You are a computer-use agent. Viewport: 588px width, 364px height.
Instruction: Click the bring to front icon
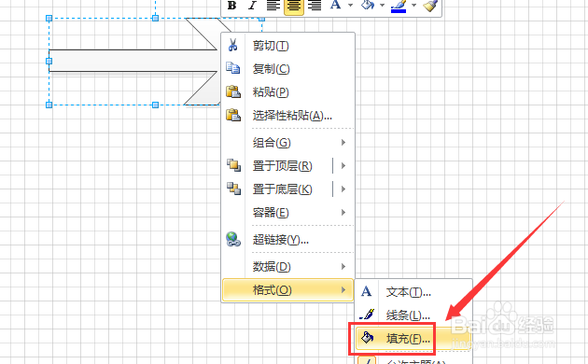[x=233, y=165]
